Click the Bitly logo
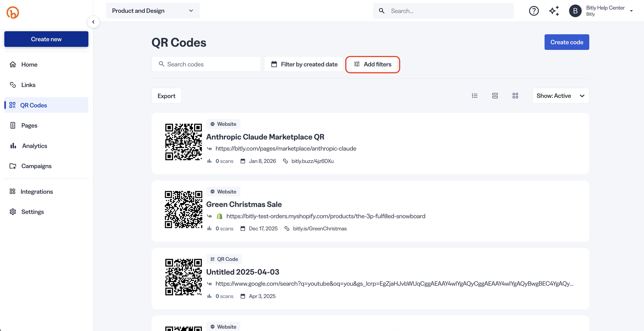The height and width of the screenshot is (331, 644). coord(13,12)
